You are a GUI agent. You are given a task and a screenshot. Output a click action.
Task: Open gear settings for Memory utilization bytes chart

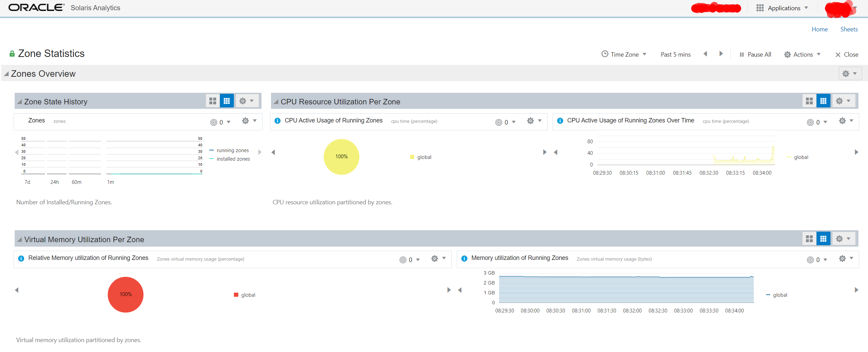(846, 259)
